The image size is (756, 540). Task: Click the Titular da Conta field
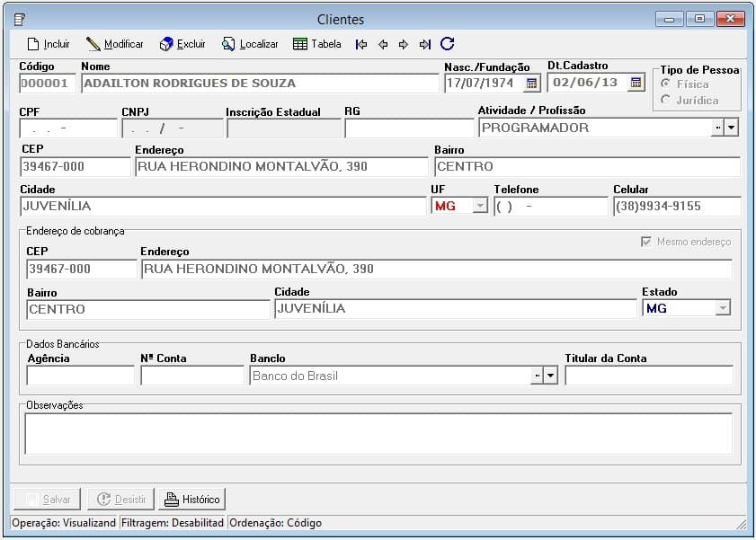[x=649, y=376]
